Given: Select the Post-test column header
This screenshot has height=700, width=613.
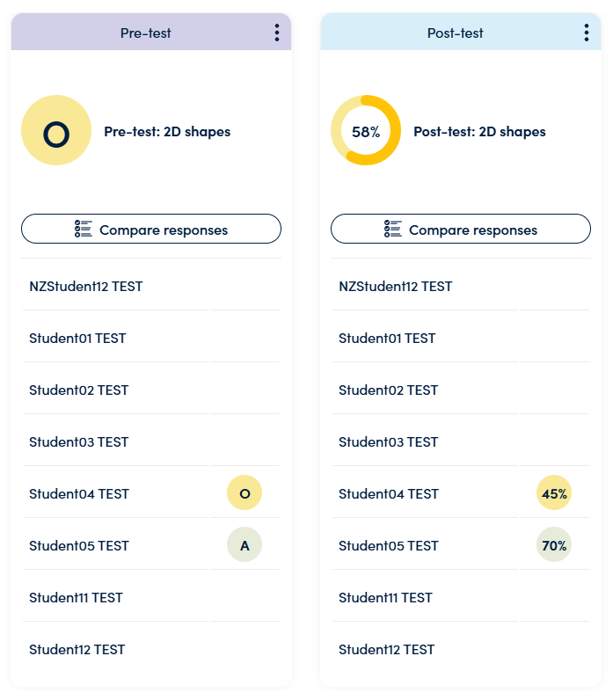Looking at the screenshot, I should (460, 32).
